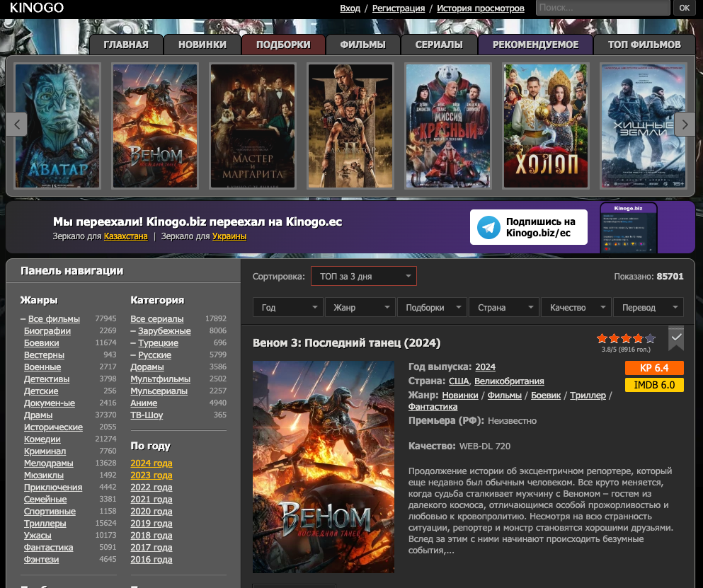The width and height of the screenshot is (703, 588).
Task: Click the KINOGO logo
Action: tap(37, 8)
